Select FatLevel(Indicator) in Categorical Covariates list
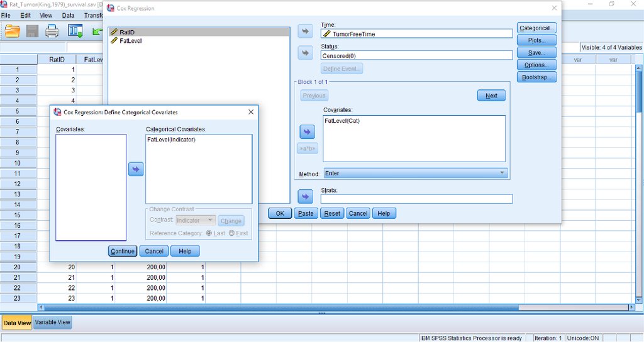This screenshot has height=361, width=644. (171, 140)
